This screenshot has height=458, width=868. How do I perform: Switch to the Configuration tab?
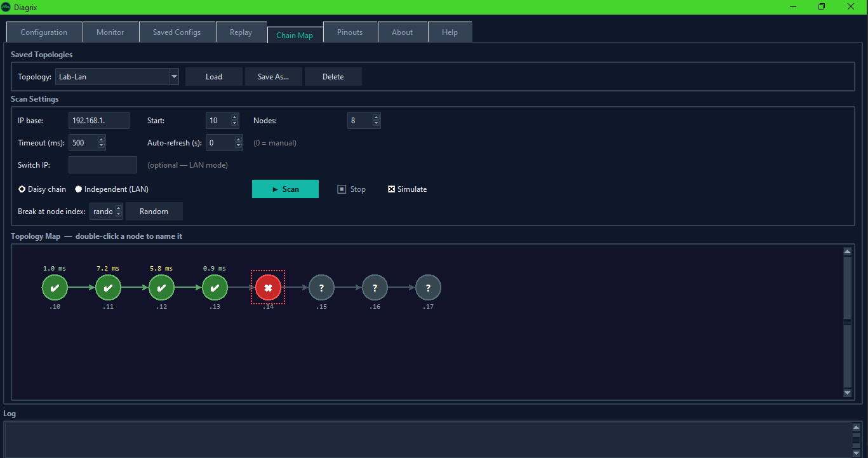click(44, 32)
